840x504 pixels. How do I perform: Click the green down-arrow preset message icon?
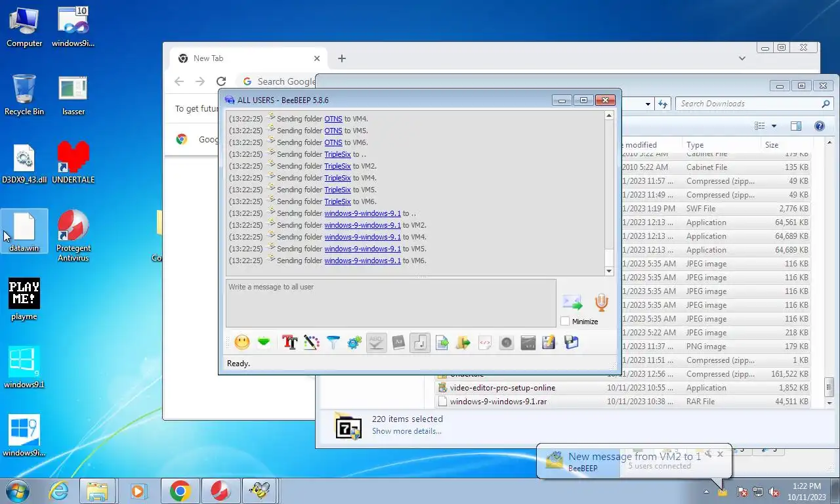[x=264, y=342]
